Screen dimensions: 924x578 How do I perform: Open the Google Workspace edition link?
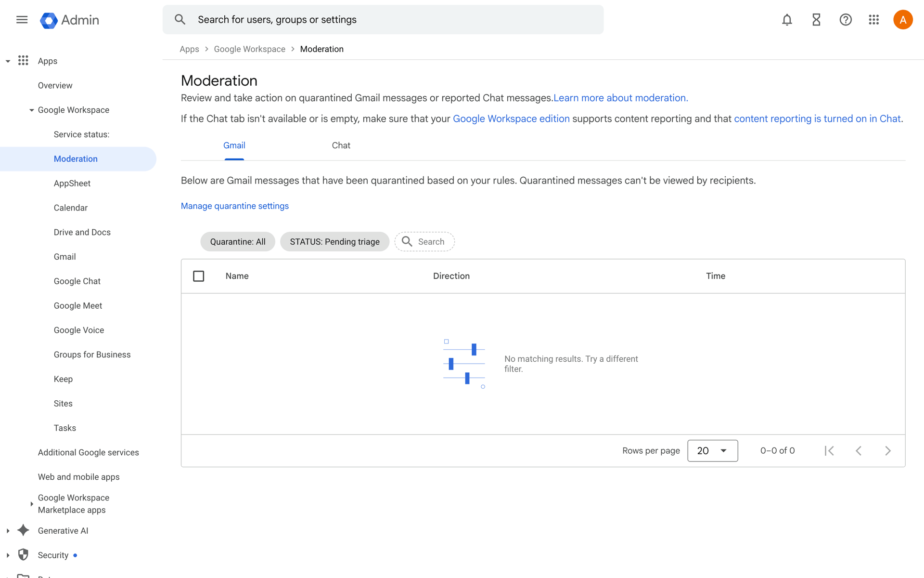click(511, 118)
